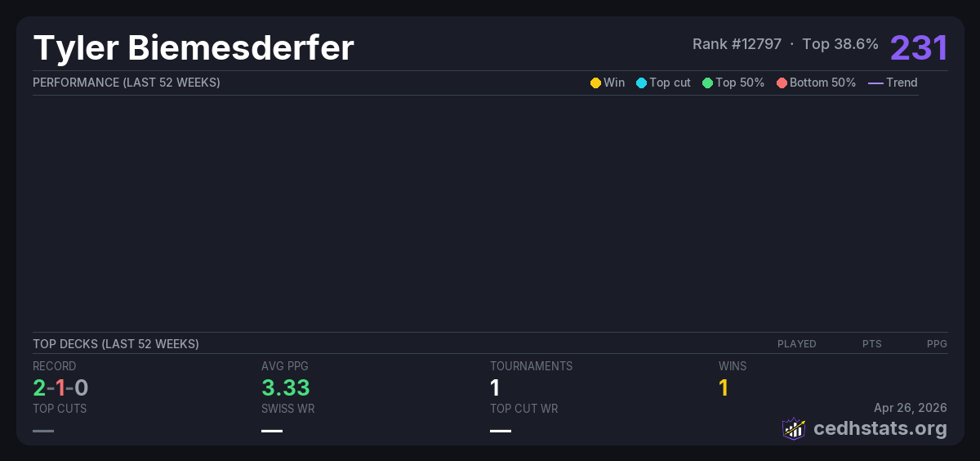
Task: Toggle the Bottom 50% series label
Action: coord(822,83)
